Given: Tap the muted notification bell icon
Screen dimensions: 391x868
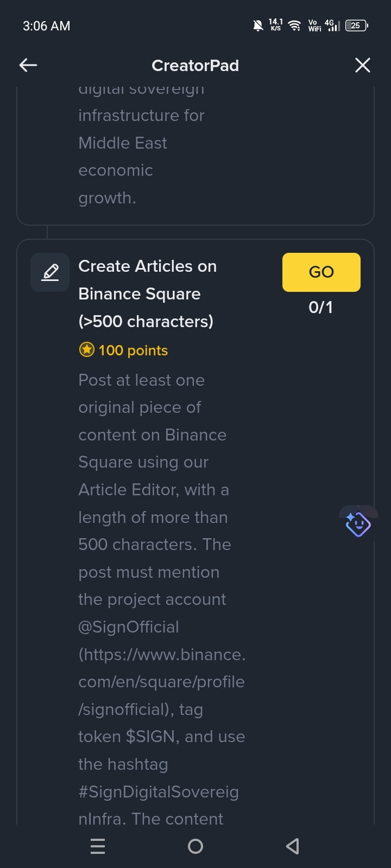Looking at the screenshot, I should click(x=258, y=25).
